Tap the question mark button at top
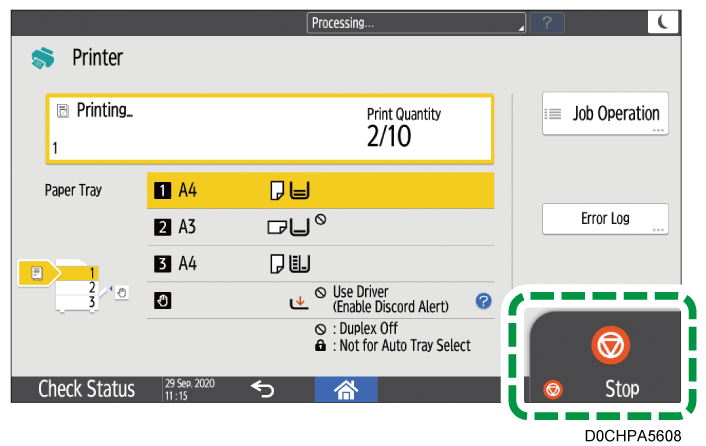 tap(547, 22)
